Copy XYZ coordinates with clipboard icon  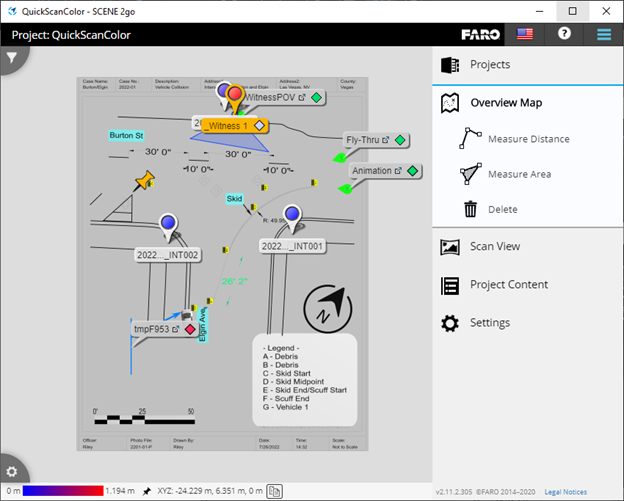[x=275, y=491]
